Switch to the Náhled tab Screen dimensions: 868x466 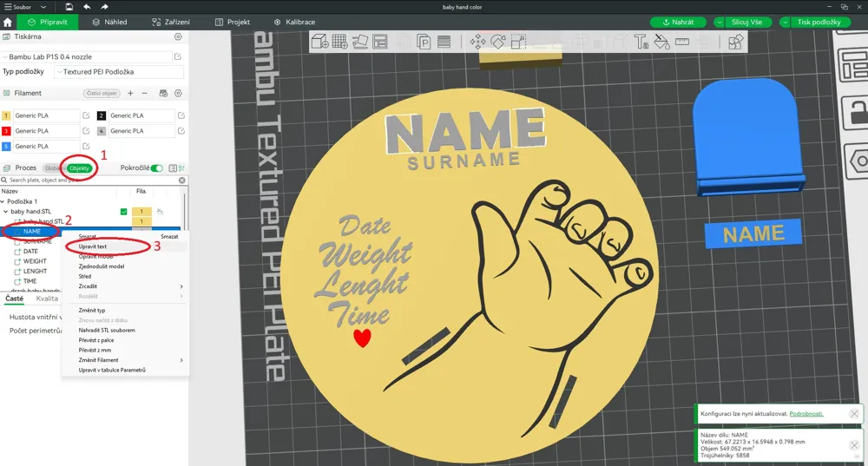tap(108, 22)
